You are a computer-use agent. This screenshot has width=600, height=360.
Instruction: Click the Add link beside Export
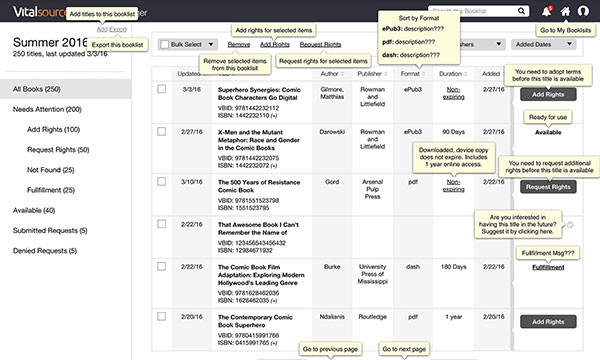coord(102,29)
